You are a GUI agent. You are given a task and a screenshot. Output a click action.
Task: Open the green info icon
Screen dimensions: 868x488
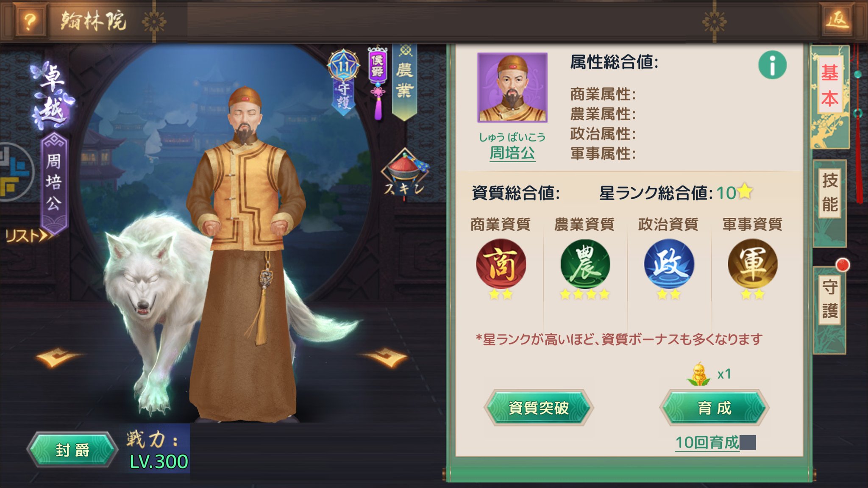(772, 65)
